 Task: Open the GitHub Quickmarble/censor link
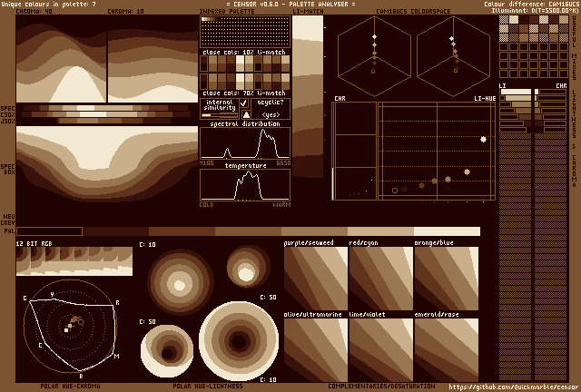point(513,387)
